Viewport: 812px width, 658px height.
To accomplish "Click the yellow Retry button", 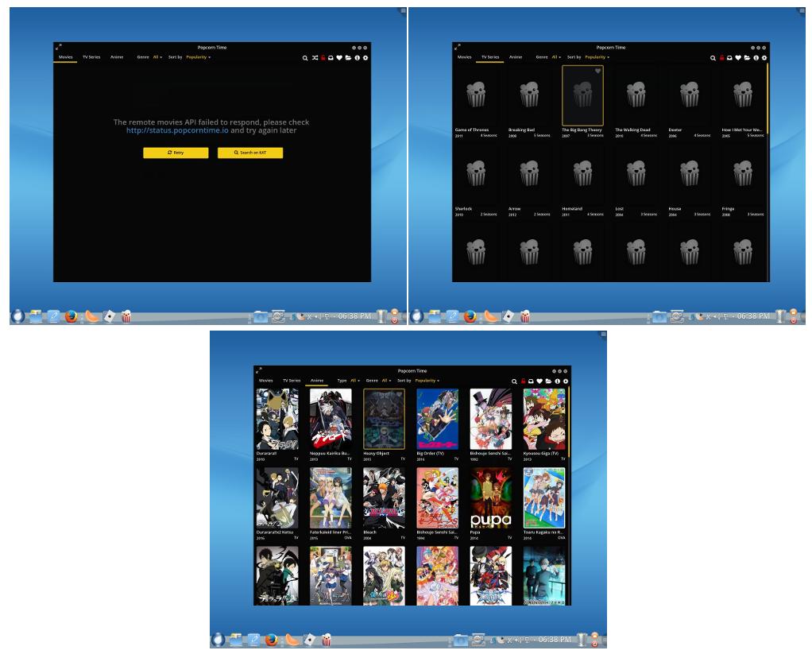I will coord(176,153).
